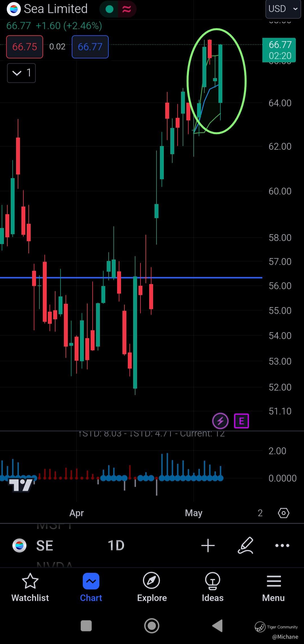Open the Sea Limited symbol logo
Screen dimensions: 304x644
(x=14, y=9)
